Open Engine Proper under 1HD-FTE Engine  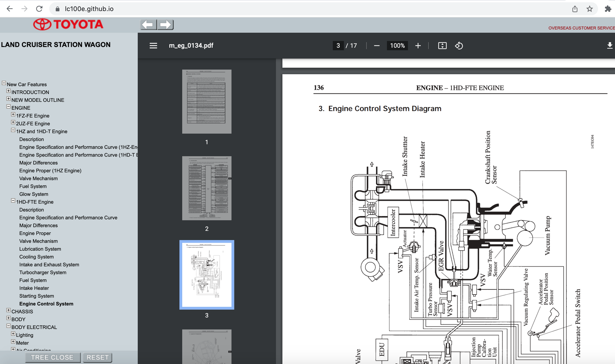click(x=35, y=233)
